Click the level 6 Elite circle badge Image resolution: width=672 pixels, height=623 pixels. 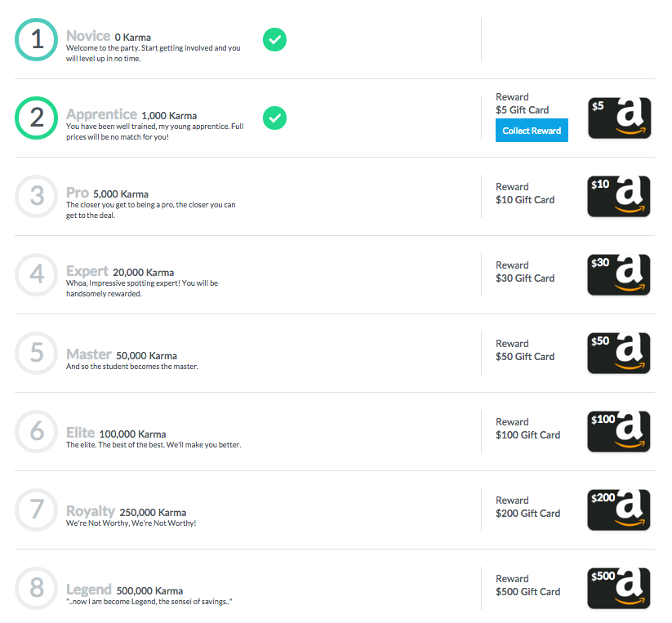point(37,431)
